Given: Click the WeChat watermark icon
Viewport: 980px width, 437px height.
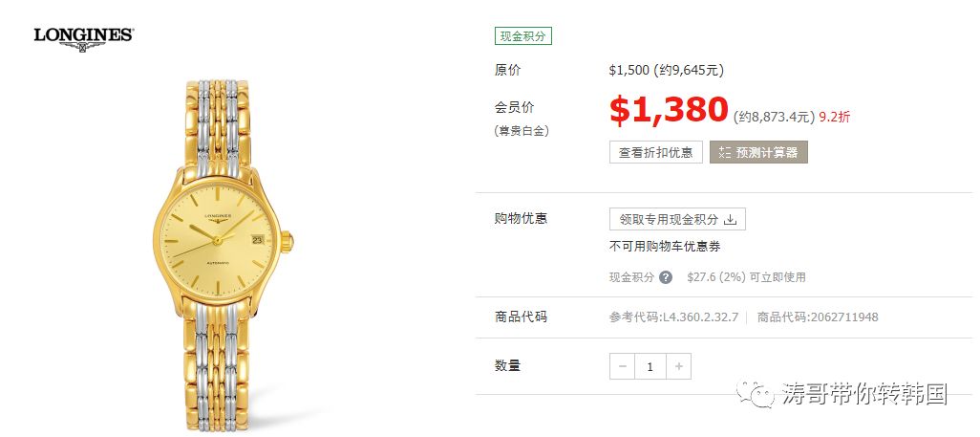Looking at the screenshot, I should (x=756, y=394).
